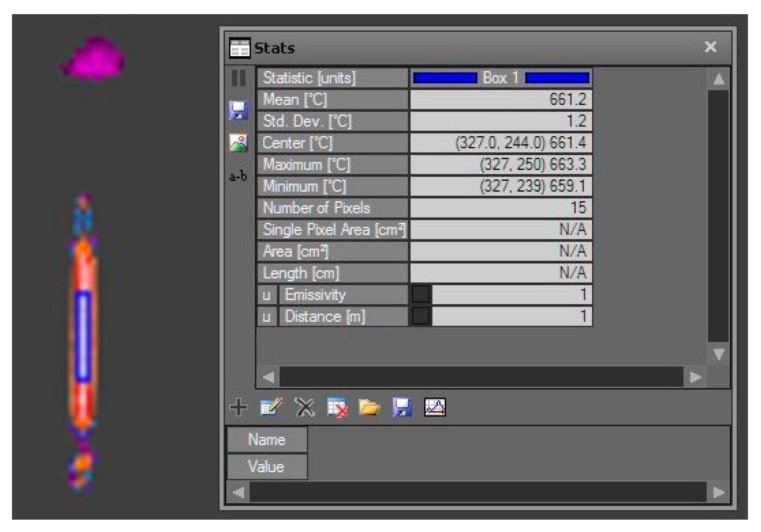Click the floppy save icon in the bottom toolbar

pyautogui.click(x=402, y=407)
